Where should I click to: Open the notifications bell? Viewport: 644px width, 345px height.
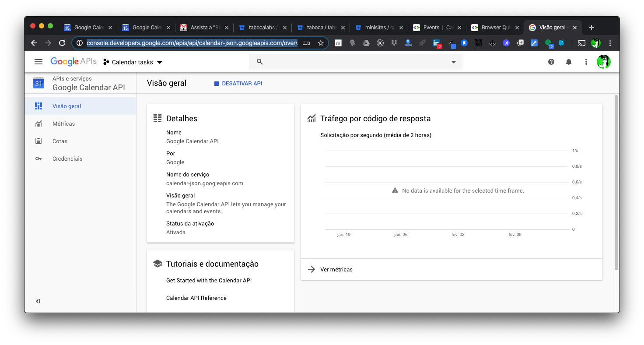pos(569,62)
